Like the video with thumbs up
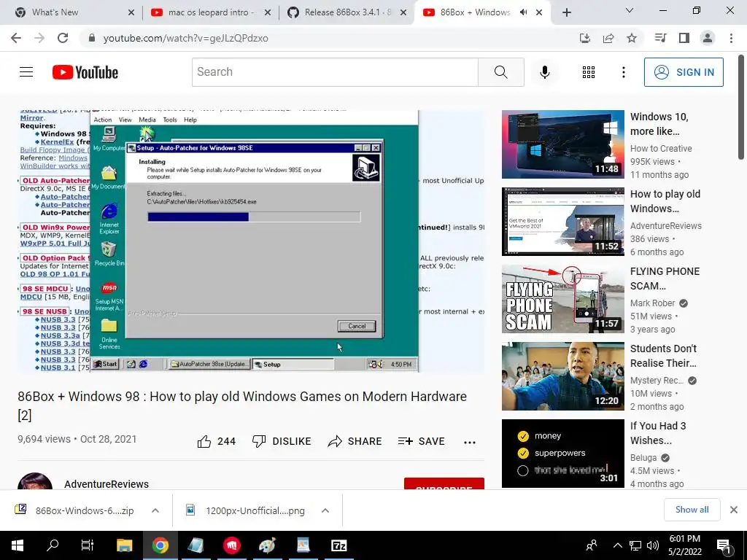This screenshot has width=747, height=560. (216, 441)
